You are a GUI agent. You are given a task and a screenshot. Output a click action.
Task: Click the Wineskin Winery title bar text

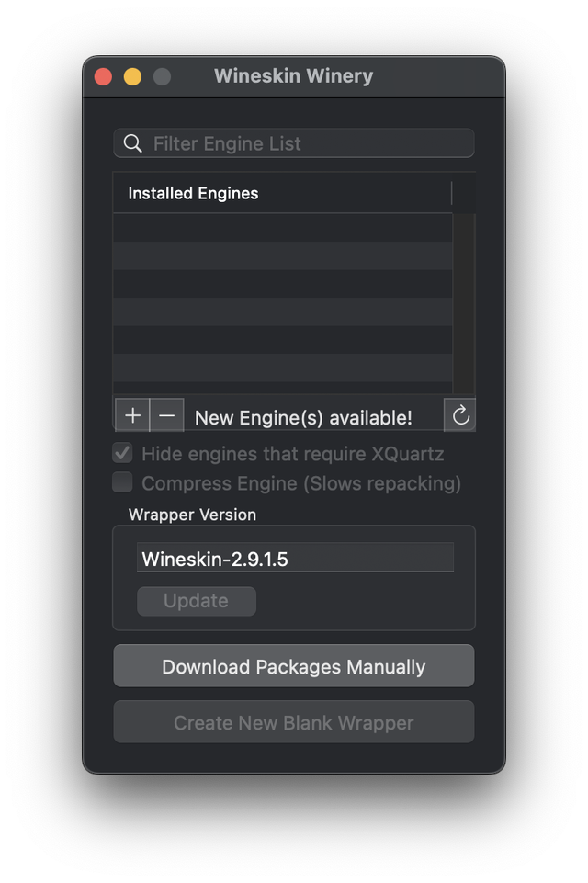coord(294,76)
